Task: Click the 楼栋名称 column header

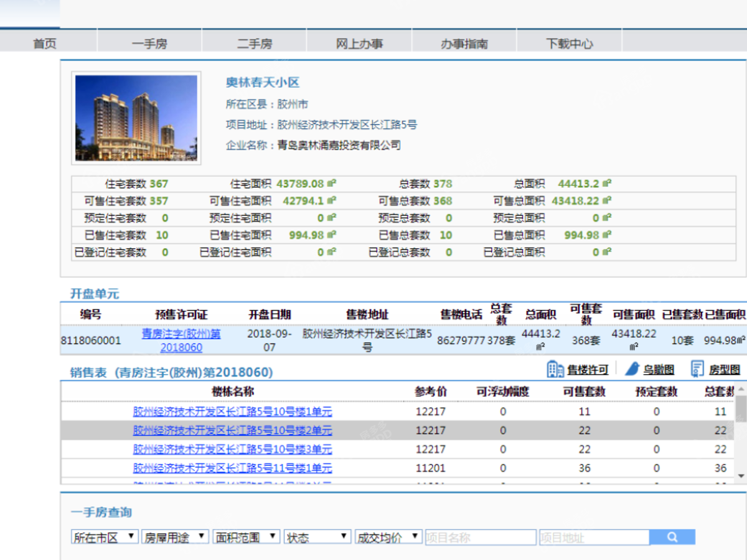Action: [233, 391]
